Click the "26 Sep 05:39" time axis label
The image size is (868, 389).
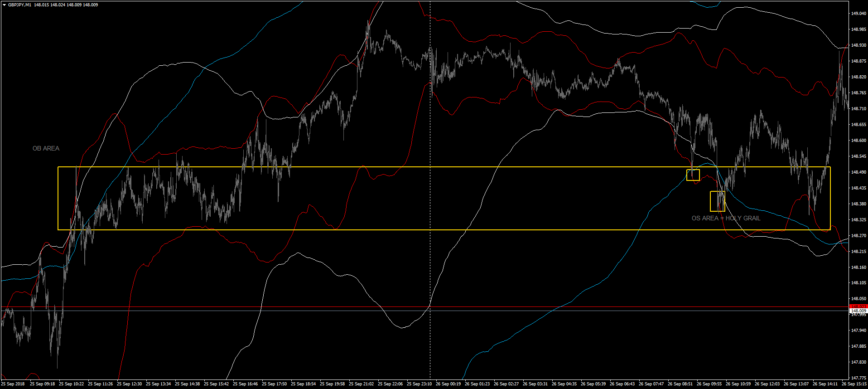pos(593,384)
